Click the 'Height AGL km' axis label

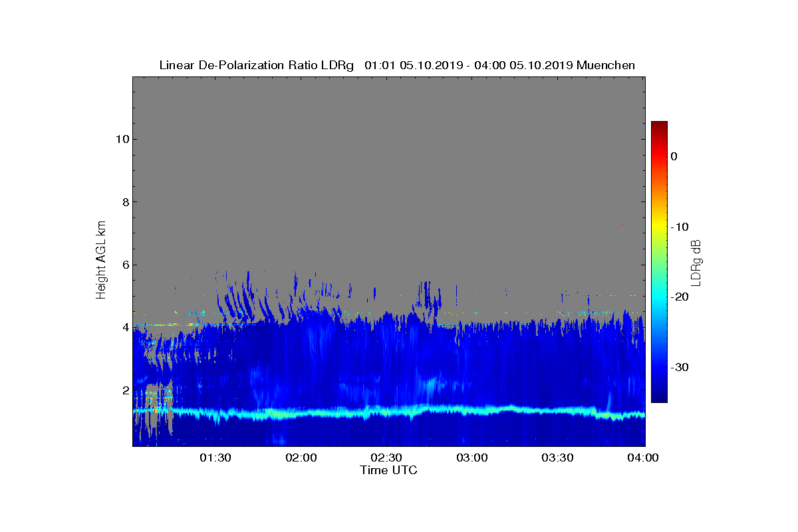coord(101,261)
